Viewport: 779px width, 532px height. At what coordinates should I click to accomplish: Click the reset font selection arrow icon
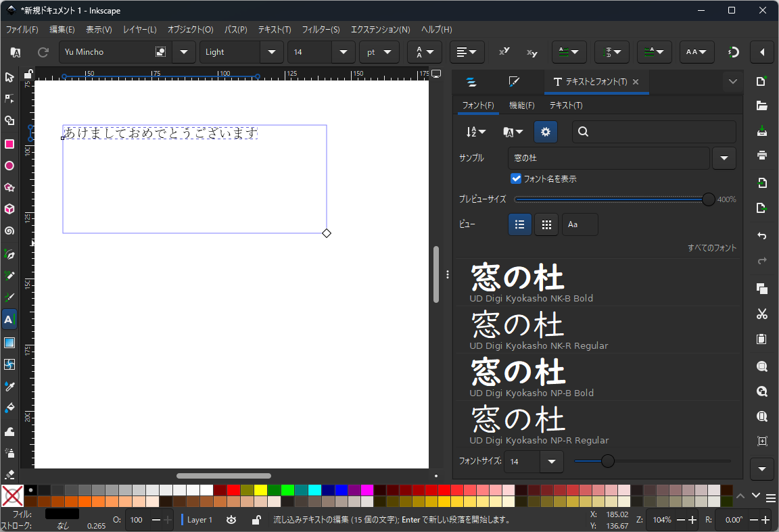pos(43,52)
